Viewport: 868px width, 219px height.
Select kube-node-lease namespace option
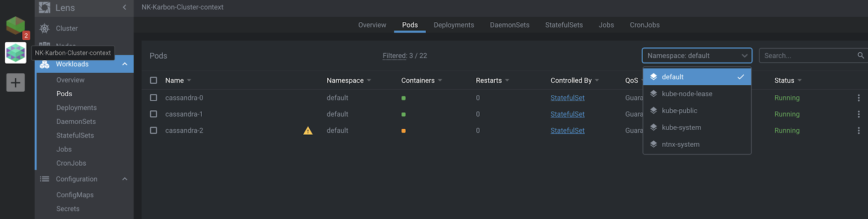(x=697, y=93)
